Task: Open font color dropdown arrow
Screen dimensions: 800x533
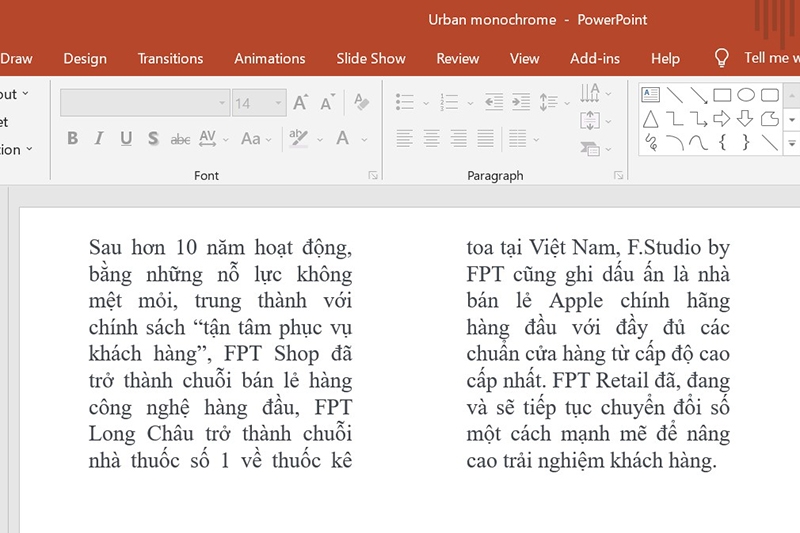Action: click(x=364, y=139)
